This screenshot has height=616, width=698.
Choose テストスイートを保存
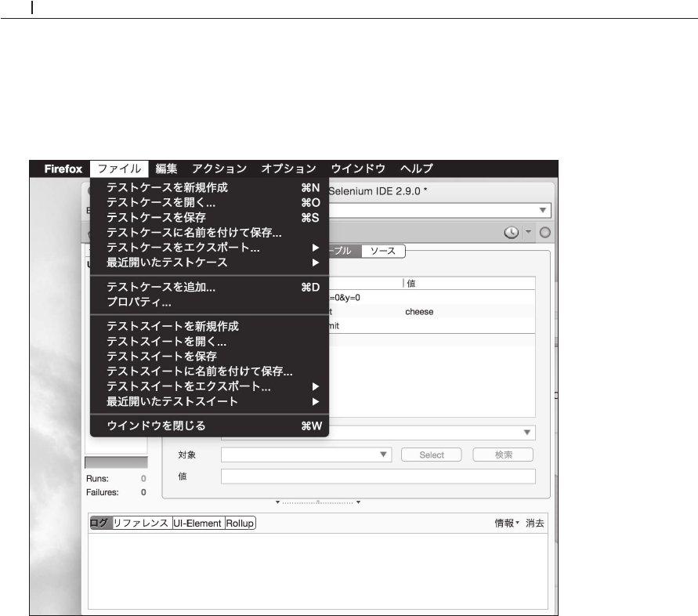point(209,357)
